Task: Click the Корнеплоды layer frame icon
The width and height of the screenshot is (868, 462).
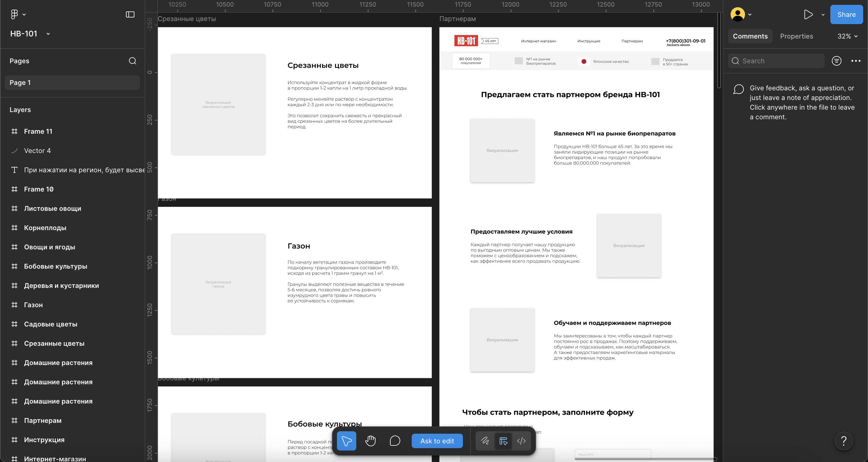Action: pos(14,228)
